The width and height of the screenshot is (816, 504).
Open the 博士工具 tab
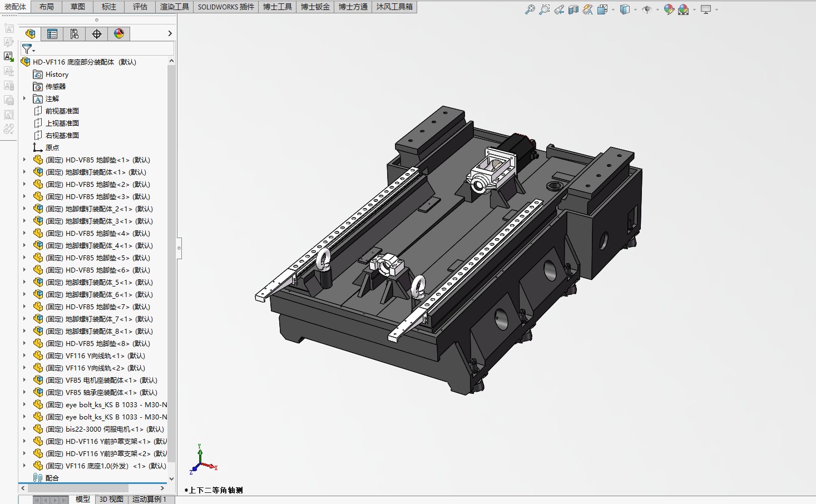[x=278, y=7]
